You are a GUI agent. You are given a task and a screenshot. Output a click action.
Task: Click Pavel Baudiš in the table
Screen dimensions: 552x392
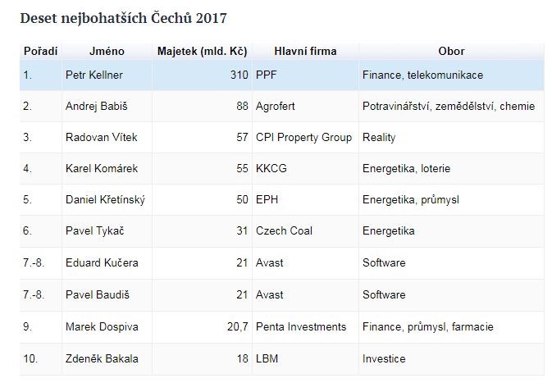(94, 294)
